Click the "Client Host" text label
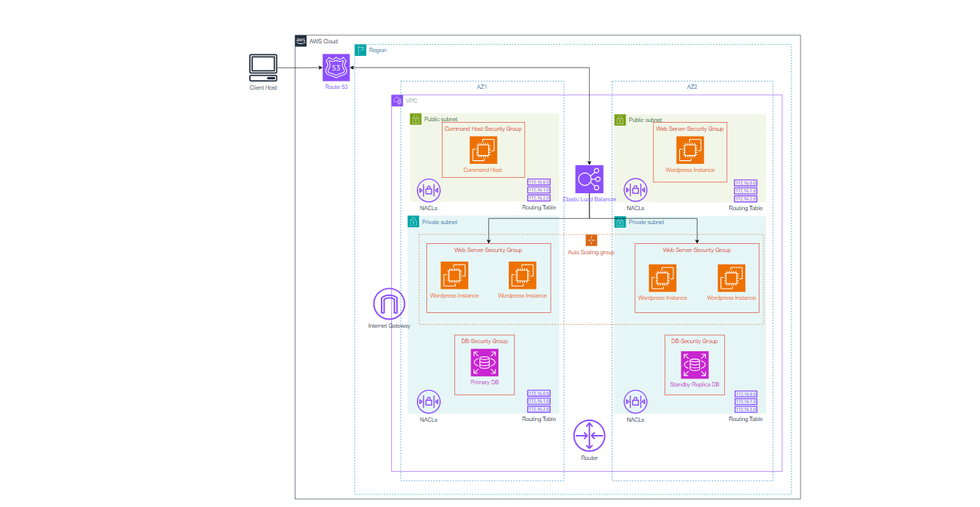Viewport: 980px width, 507px height. point(263,87)
